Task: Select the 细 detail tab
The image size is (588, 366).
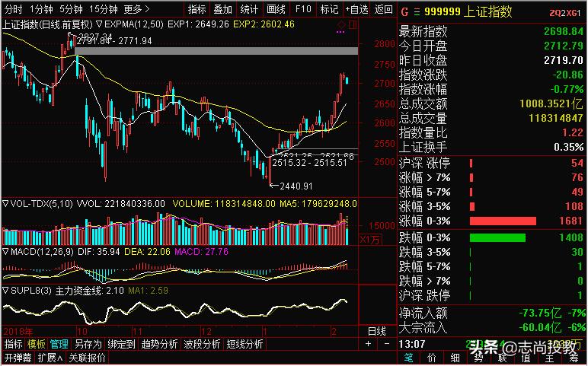Action: tap(455, 358)
